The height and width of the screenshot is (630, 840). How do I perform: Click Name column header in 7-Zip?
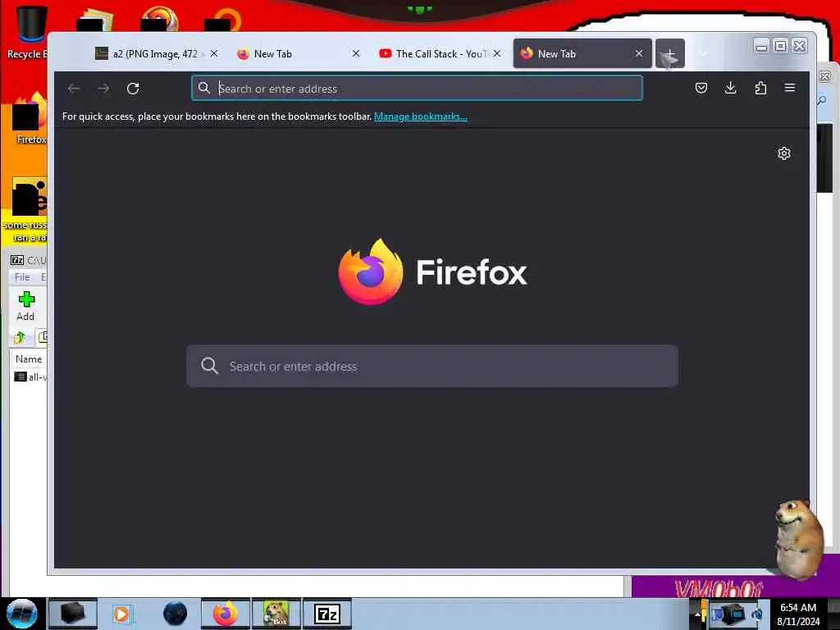point(29,359)
